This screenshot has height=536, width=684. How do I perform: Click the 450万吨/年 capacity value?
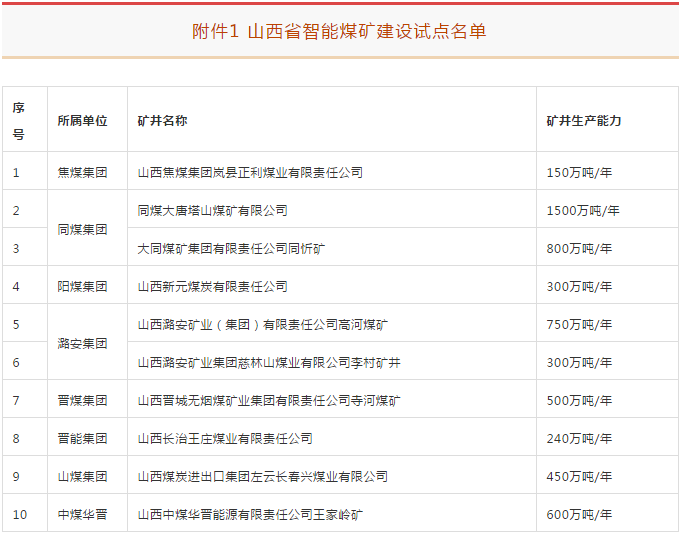tap(579, 476)
